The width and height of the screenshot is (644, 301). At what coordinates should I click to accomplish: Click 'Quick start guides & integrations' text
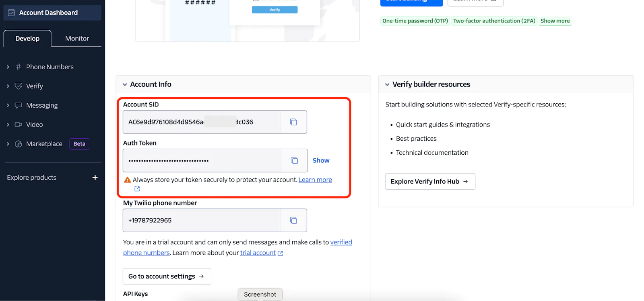[443, 125]
